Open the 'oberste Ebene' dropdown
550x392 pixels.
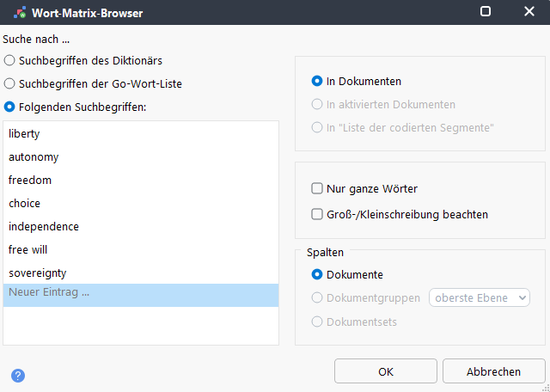tap(480, 297)
